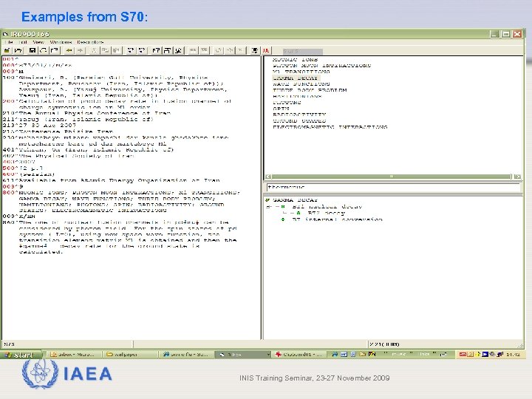Click the tag 100 author line
The height and width of the screenshot is (399, 532).
[x=105, y=78]
